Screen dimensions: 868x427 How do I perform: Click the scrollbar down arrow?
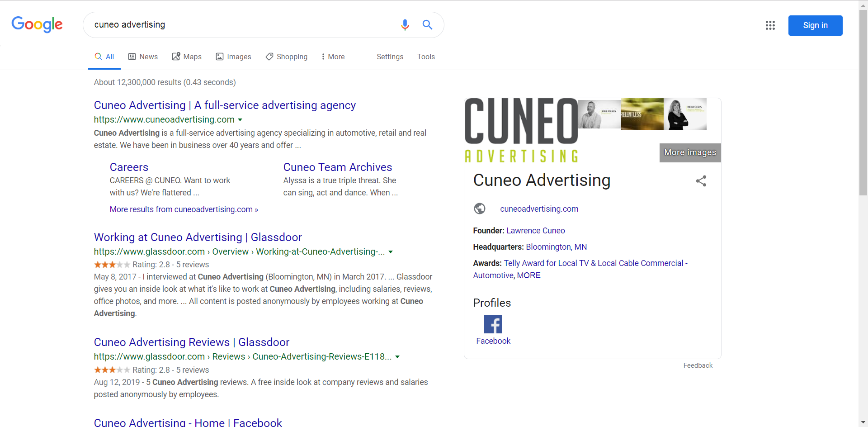click(x=863, y=423)
